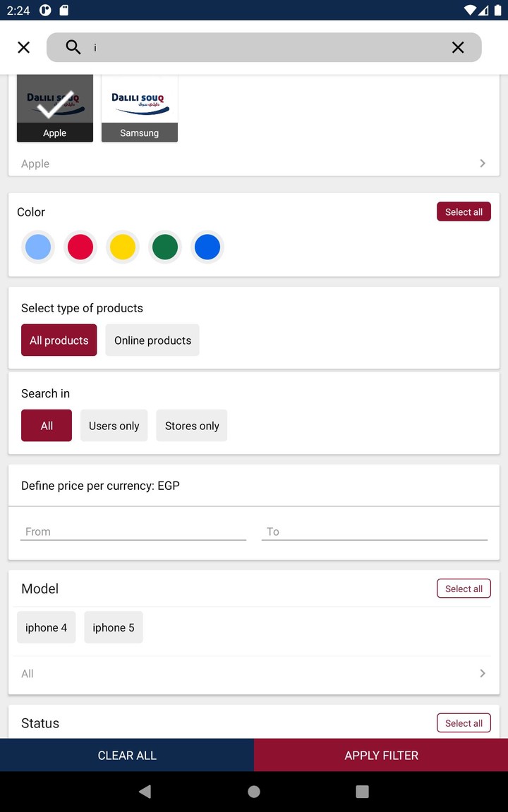Viewport: 508px width, 812px height.
Task: Switch search scope to Users only
Action: [114, 426]
